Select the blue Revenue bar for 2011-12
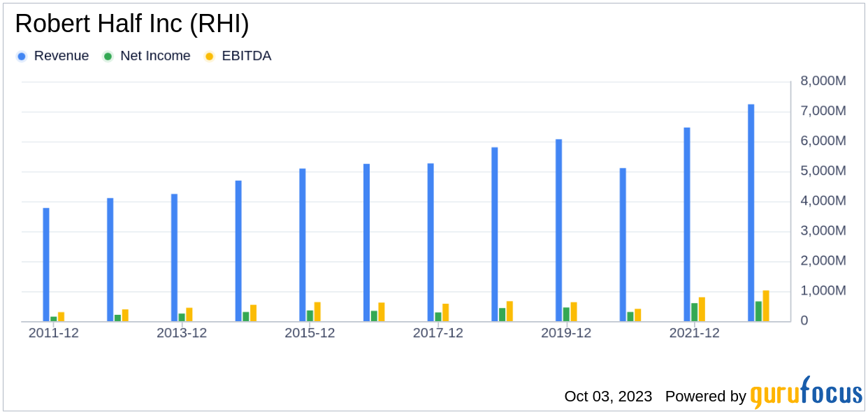The height and width of the screenshot is (414, 868). [46, 265]
